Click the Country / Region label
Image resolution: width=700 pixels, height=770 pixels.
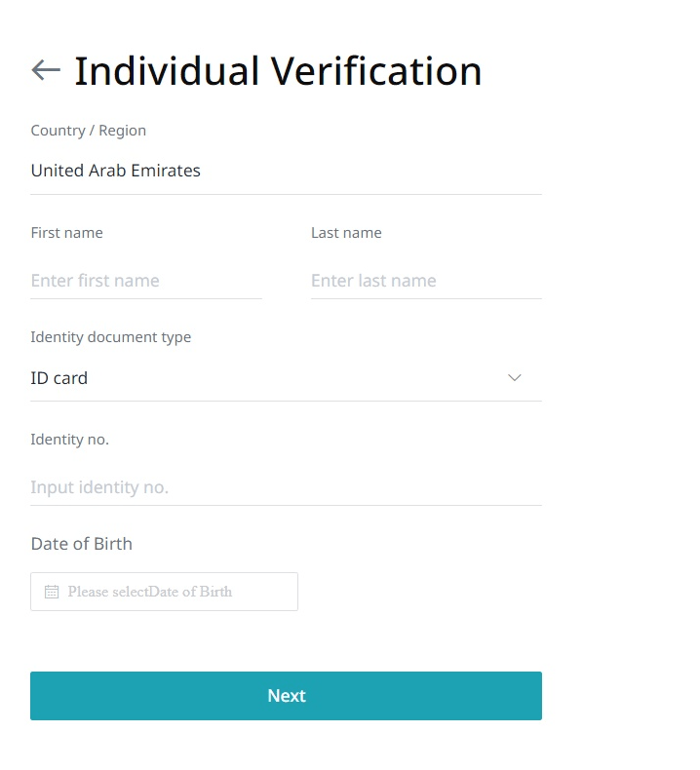pos(89,131)
